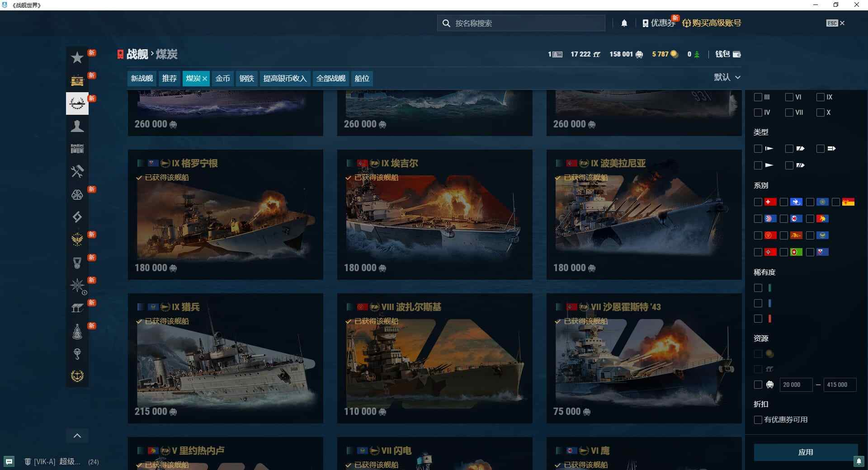Screen dimensions: 868x470
Task: Open the tools/modifications sidebar section
Action: 77,172
